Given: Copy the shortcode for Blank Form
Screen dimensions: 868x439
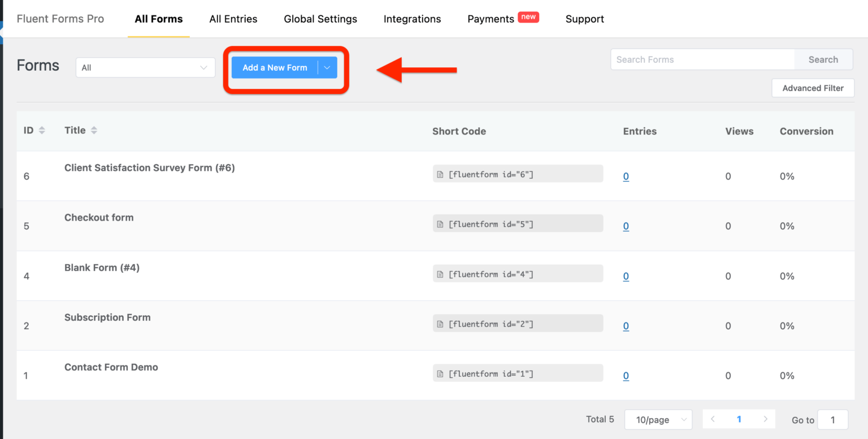Looking at the screenshot, I should [518, 273].
